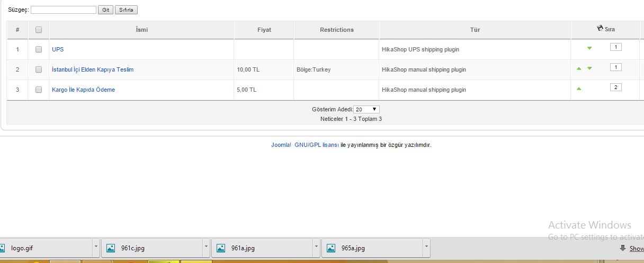Click Neticeler 1 - 3 Toplam 3 text
The image size is (644, 263).
pyautogui.click(x=351, y=119)
